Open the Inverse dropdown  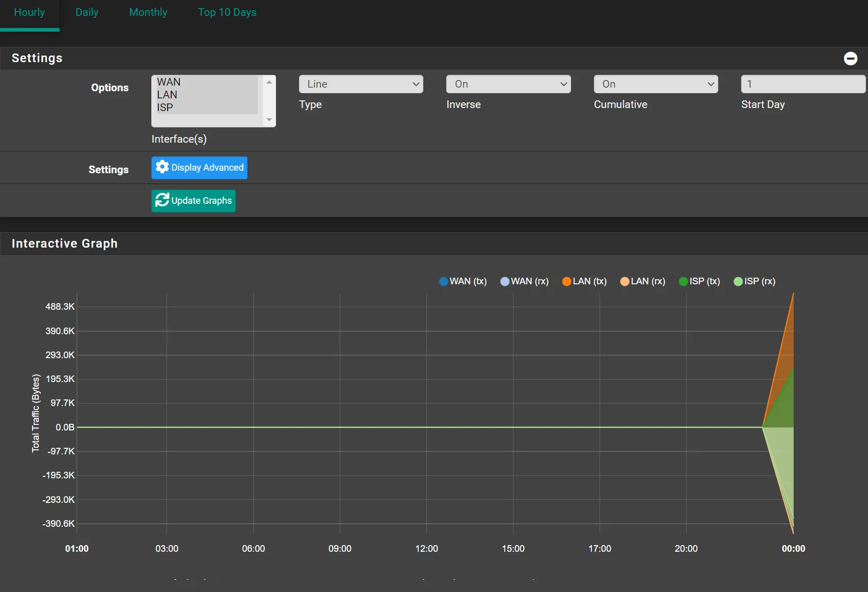[x=508, y=84]
